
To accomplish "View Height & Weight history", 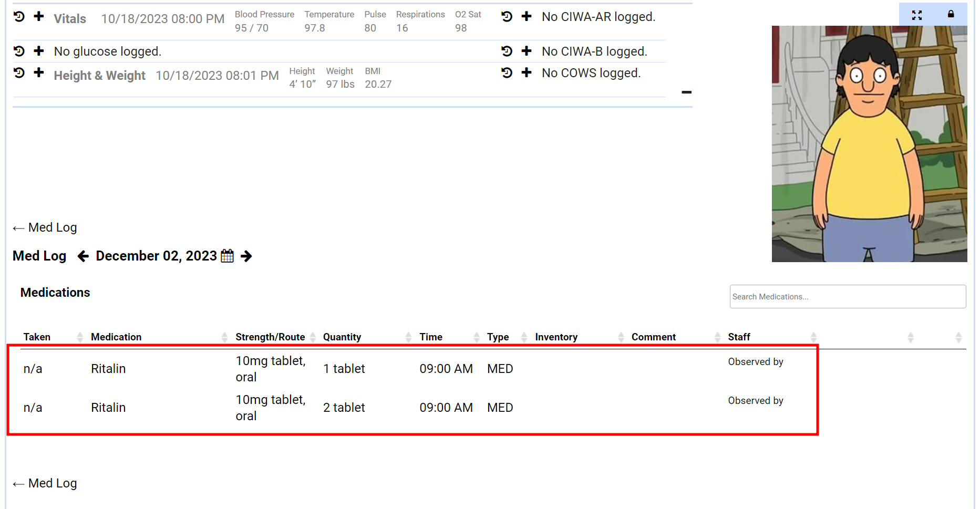I will click(19, 73).
